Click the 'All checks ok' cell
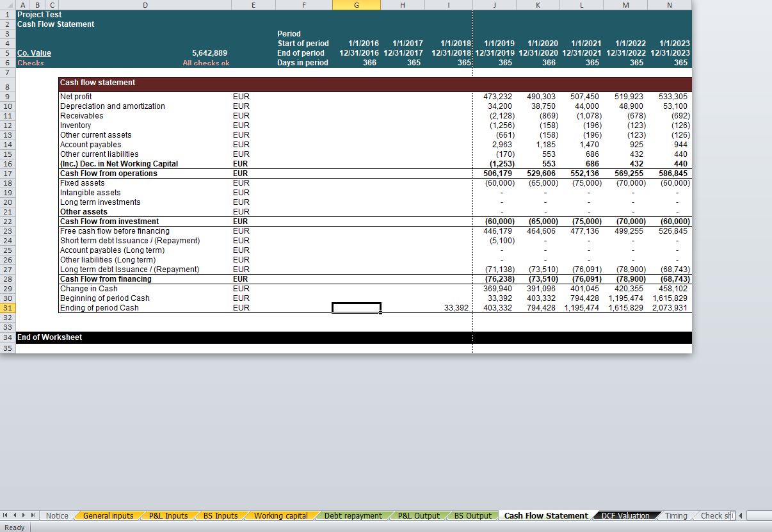Screen dimensions: 772x532 pos(205,63)
